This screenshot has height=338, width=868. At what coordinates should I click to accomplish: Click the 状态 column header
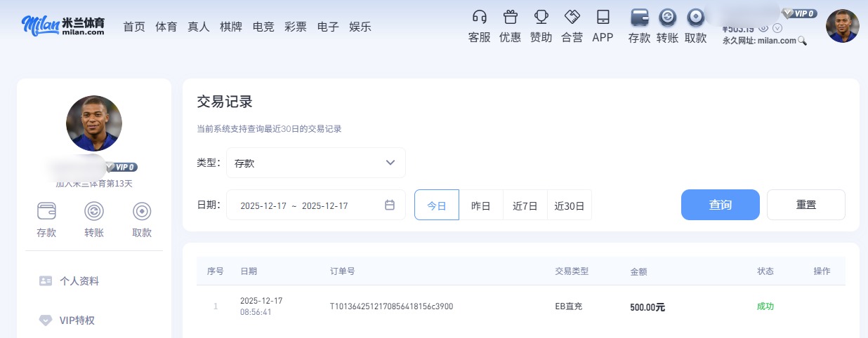click(x=765, y=271)
